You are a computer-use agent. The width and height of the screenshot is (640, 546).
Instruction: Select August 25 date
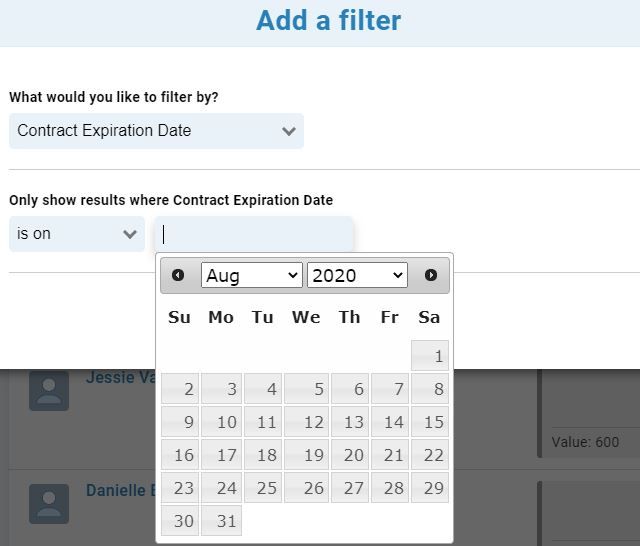point(263,488)
